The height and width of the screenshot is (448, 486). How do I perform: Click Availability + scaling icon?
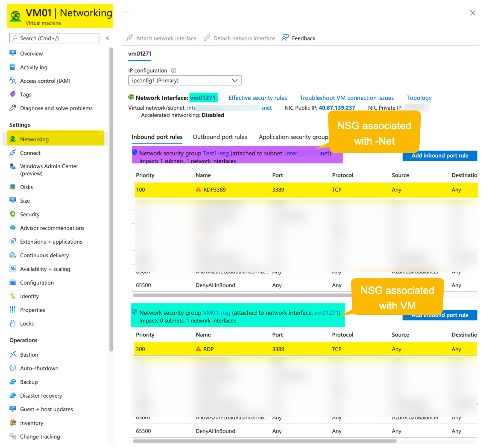[13, 268]
